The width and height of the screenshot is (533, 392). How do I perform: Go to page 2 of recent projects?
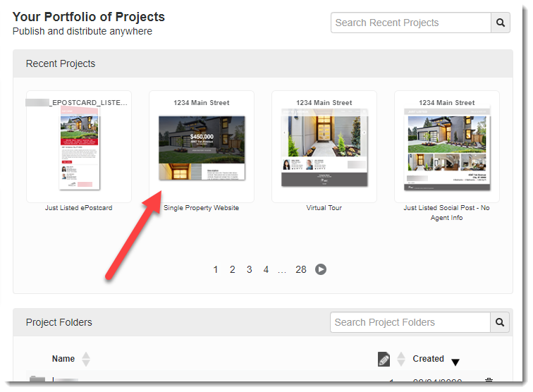233,269
